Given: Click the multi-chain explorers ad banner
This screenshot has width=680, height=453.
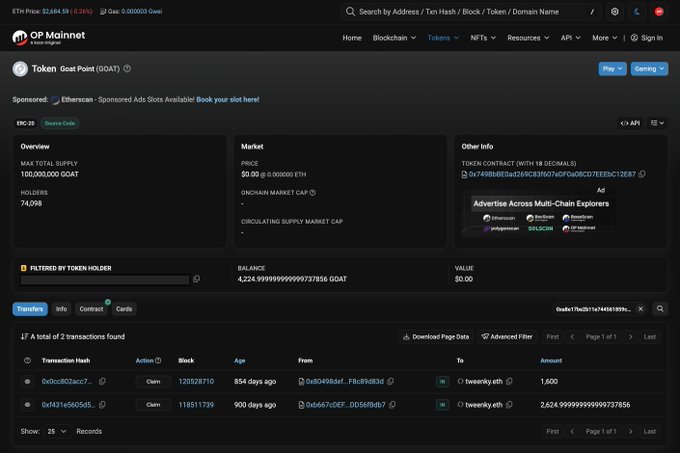Looking at the screenshot, I should coord(540,214).
